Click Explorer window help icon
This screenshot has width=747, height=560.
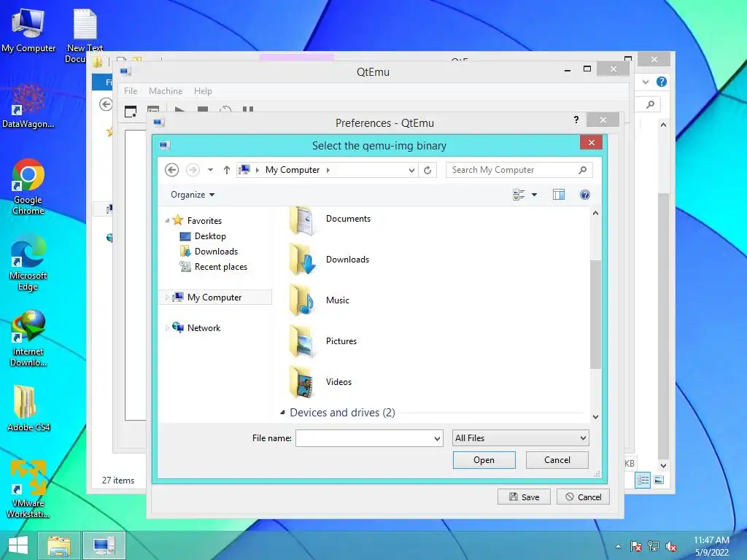(x=661, y=82)
